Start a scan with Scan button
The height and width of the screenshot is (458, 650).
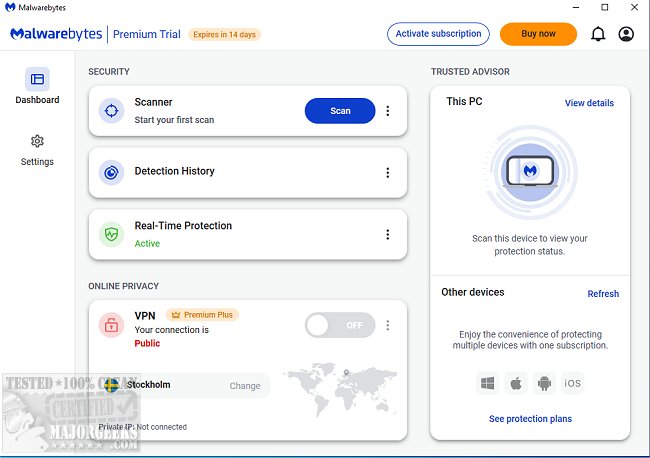pos(340,111)
